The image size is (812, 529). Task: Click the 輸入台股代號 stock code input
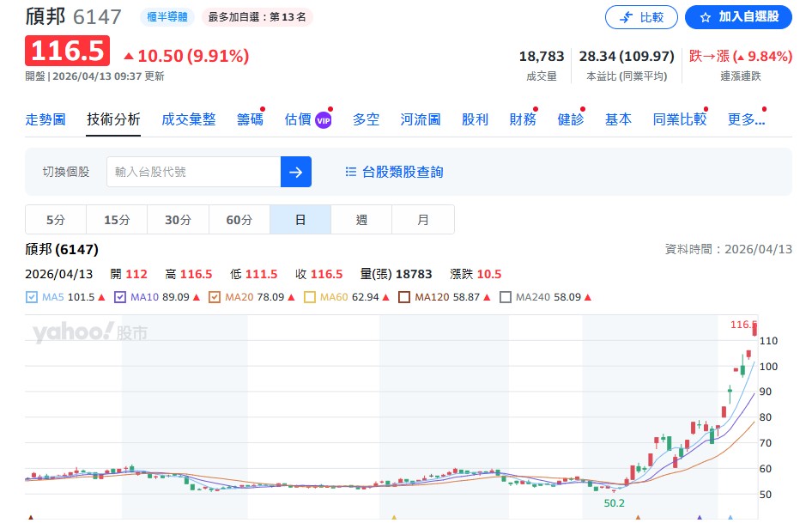(x=193, y=172)
